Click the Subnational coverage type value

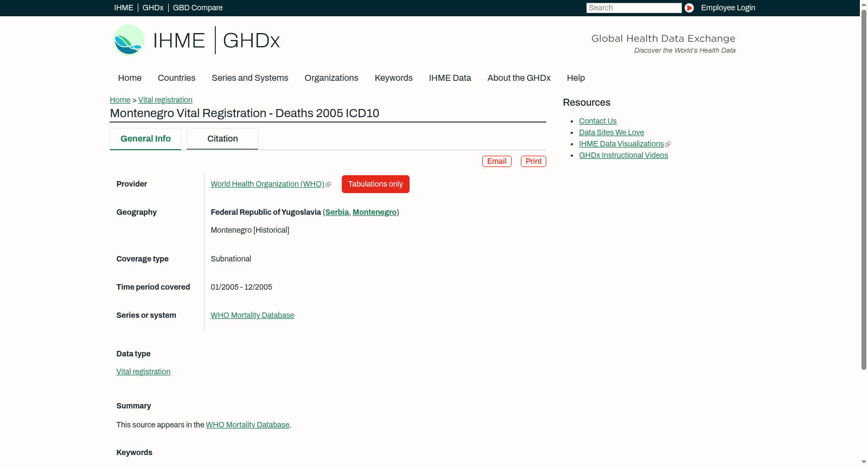pos(231,259)
